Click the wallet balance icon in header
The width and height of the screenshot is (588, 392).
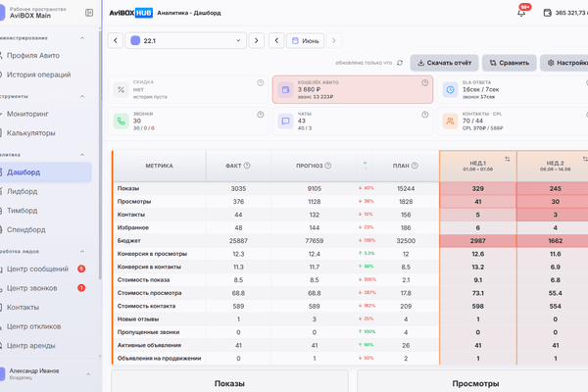click(x=548, y=13)
